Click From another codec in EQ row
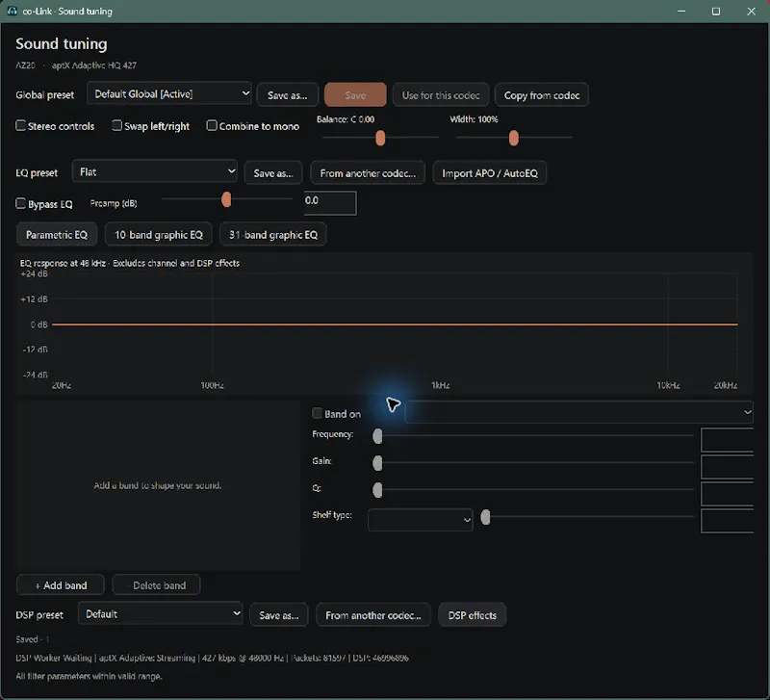The height and width of the screenshot is (700, 770). click(368, 173)
